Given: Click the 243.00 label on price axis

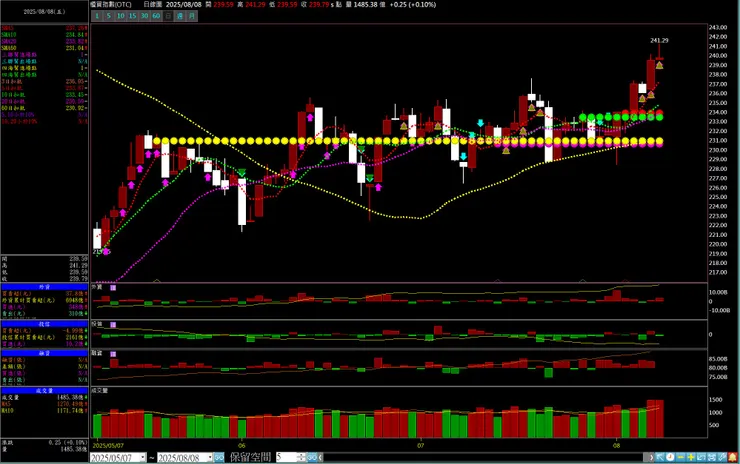Looking at the screenshot, I should pyautogui.click(x=717, y=27).
